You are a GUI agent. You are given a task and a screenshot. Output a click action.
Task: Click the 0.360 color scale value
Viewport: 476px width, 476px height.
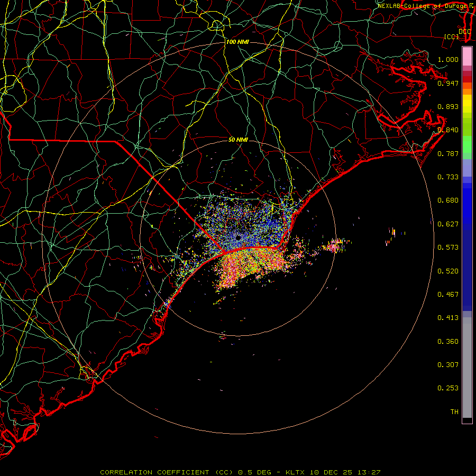point(448,342)
